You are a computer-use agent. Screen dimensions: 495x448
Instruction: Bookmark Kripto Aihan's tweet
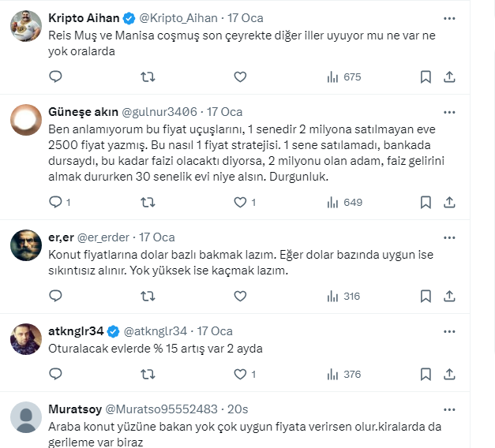[426, 77]
